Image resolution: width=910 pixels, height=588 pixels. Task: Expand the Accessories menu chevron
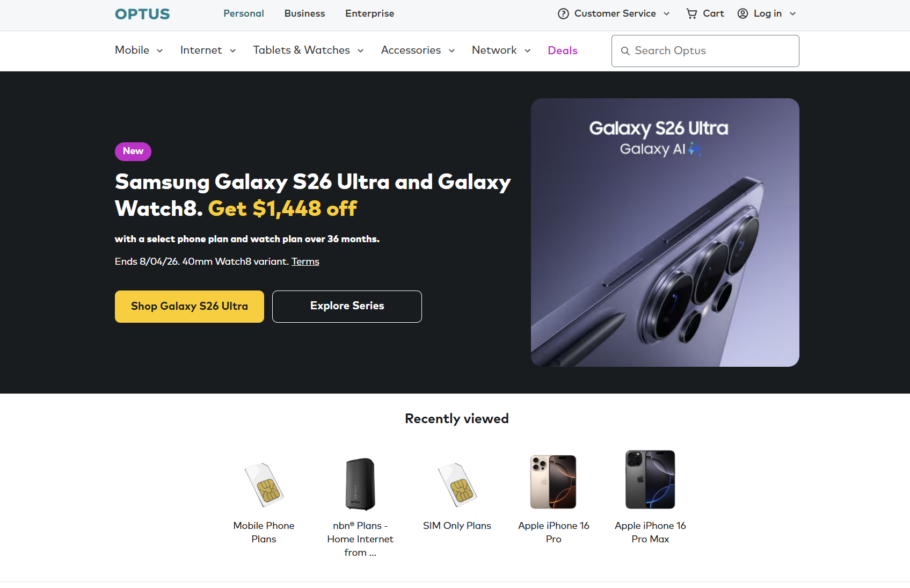point(453,50)
